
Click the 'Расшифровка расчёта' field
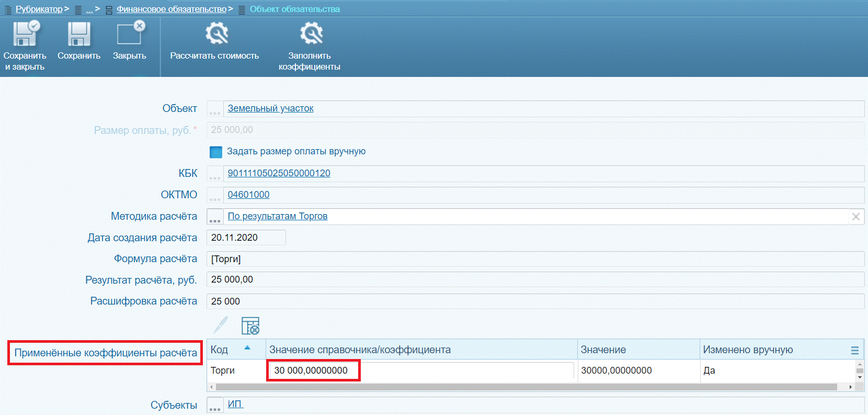click(x=535, y=301)
